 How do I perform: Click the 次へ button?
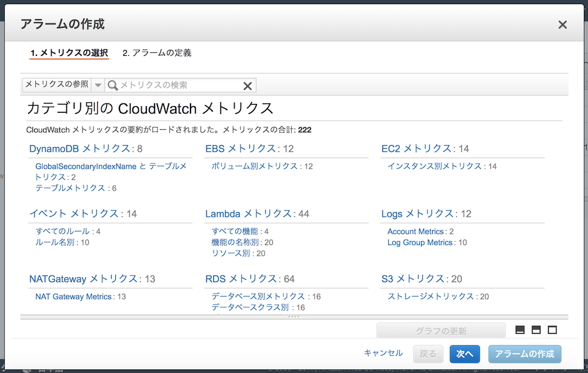pos(465,354)
